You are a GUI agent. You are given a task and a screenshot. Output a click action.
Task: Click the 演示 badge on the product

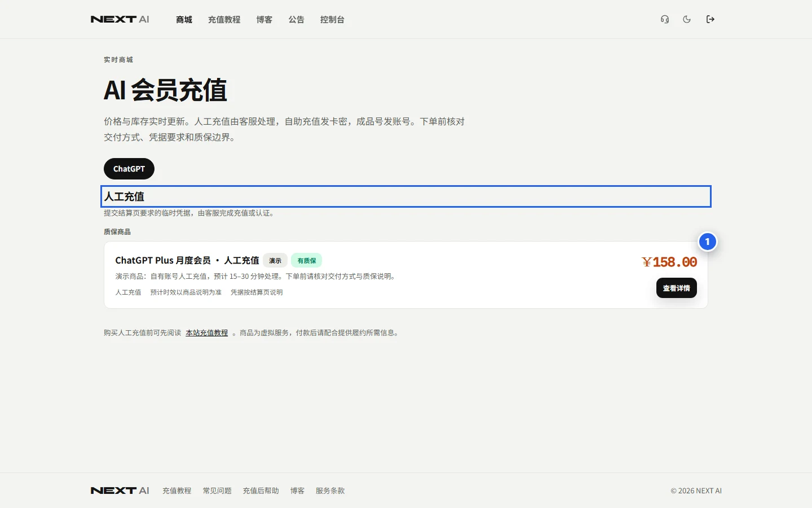[275, 261]
